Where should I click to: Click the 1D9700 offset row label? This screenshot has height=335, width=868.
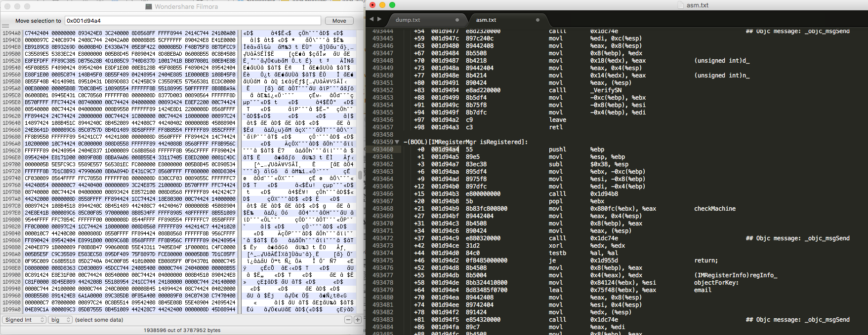click(x=11, y=164)
